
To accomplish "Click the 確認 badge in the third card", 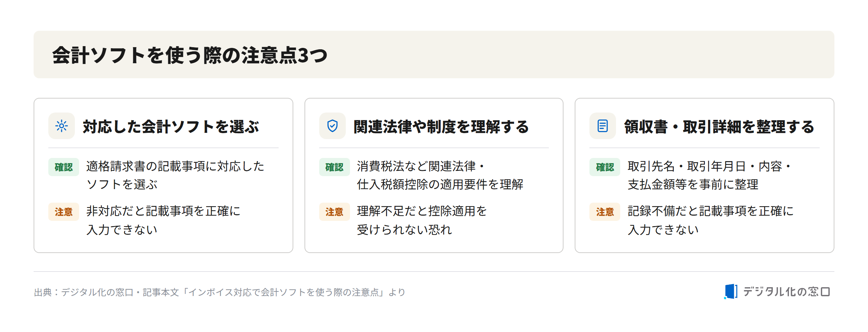I will pos(605,167).
